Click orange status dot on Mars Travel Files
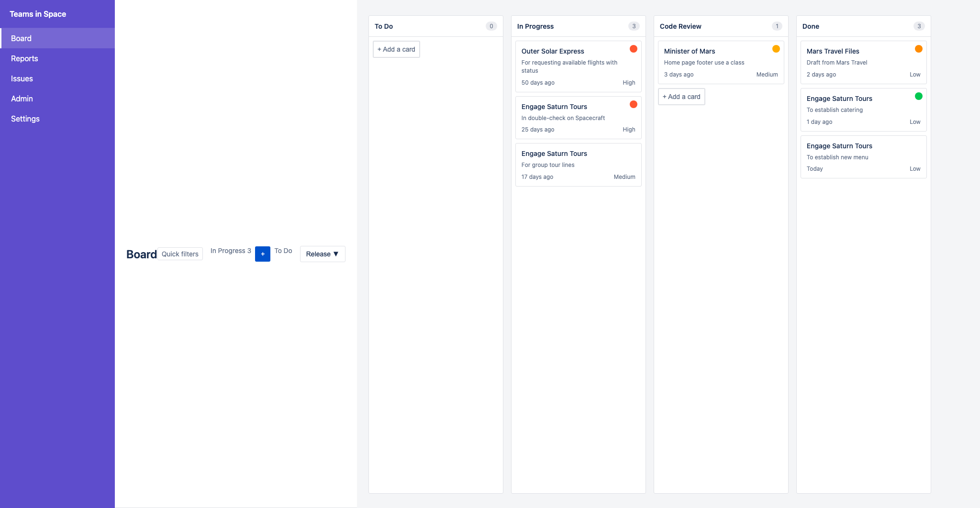The image size is (980, 508). click(x=918, y=49)
